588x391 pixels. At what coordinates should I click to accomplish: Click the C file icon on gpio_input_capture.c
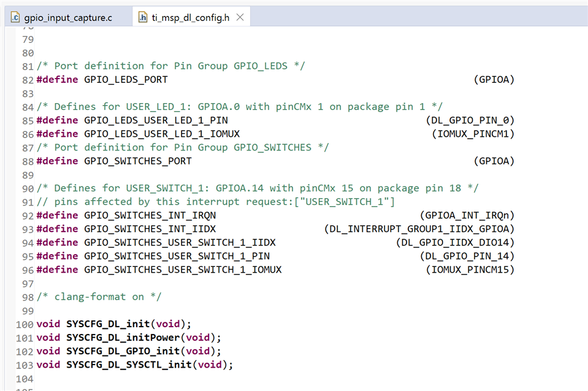15,17
